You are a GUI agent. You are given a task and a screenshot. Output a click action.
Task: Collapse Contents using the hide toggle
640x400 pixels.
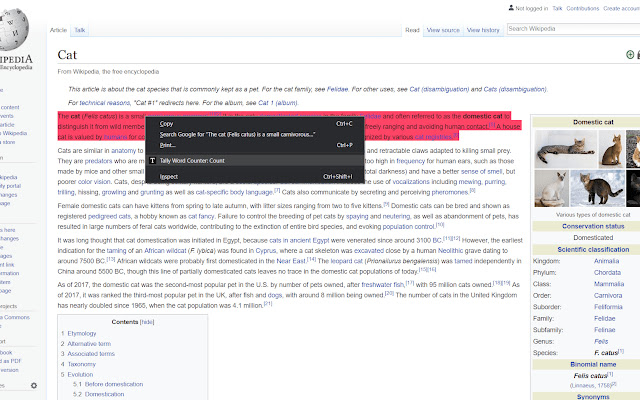tap(147, 322)
